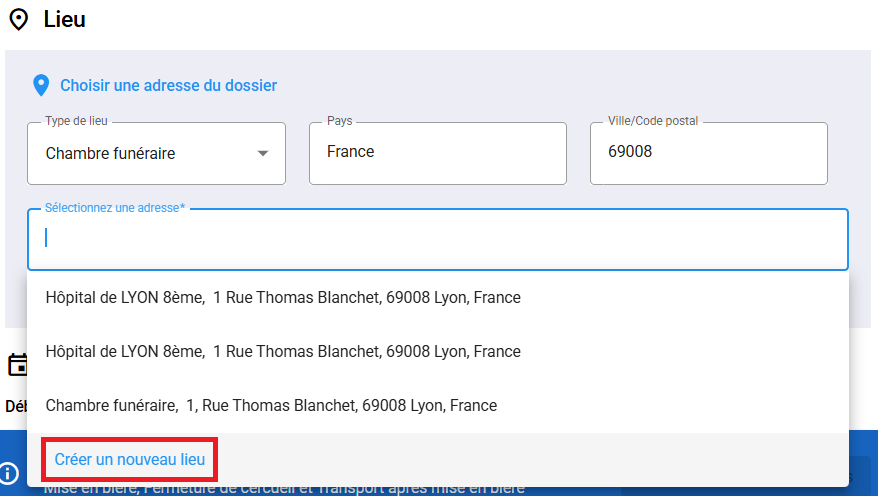This screenshot has width=878, height=496.
Task: Click the Lieu section heading text
Action: pyautogui.click(x=65, y=20)
